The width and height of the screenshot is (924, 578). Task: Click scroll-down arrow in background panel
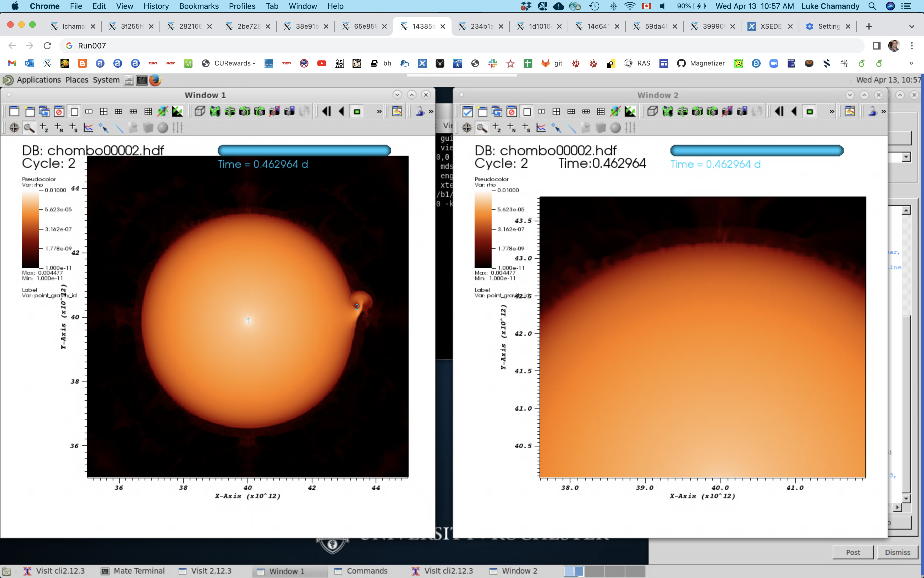click(906, 498)
